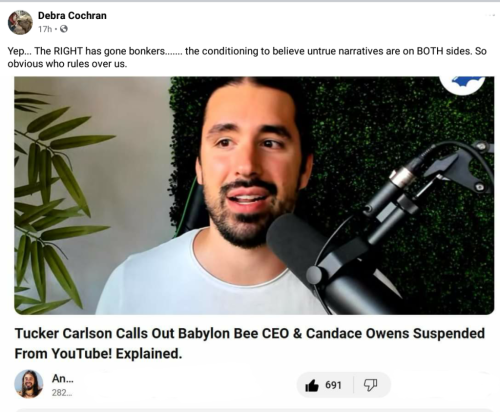500x412 pixels.
Task: Click the thumbs-up like icon
Action: point(312,385)
